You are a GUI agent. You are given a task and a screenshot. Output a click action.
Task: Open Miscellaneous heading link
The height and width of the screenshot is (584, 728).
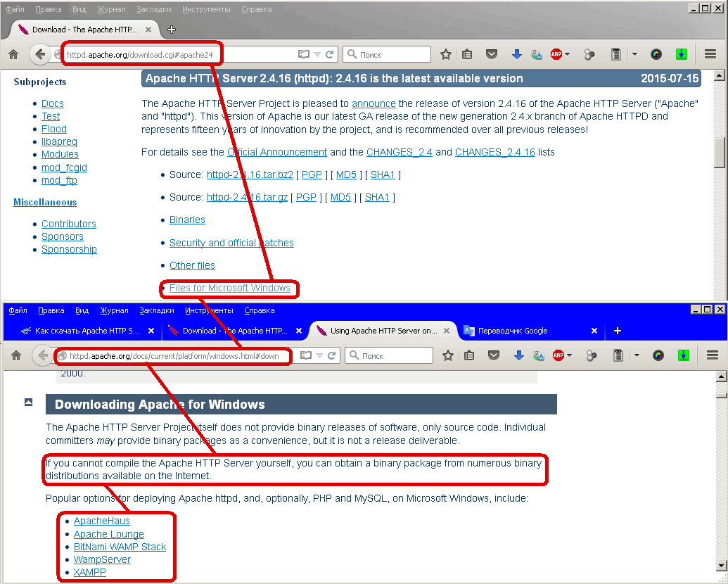(x=45, y=203)
